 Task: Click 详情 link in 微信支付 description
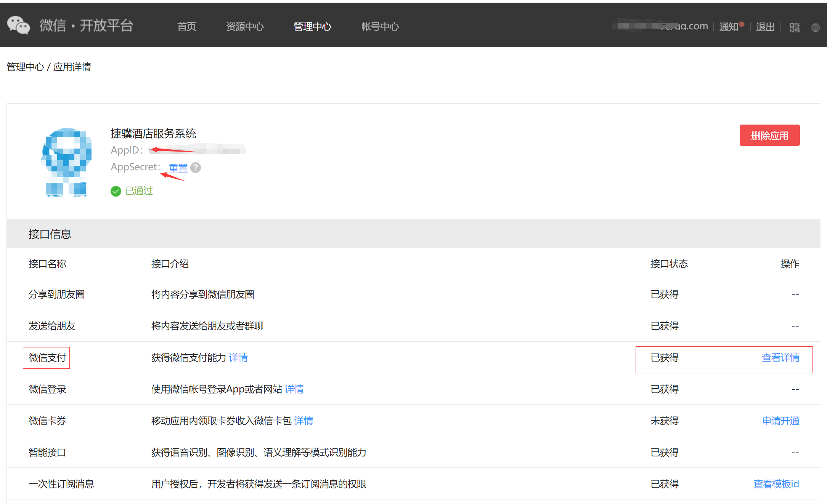point(238,357)
